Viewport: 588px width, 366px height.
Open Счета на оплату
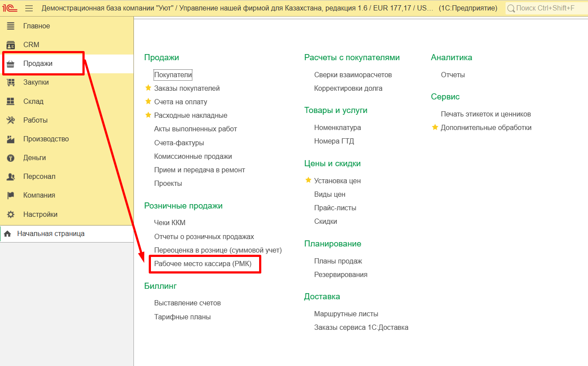click(x=181, y=102)
